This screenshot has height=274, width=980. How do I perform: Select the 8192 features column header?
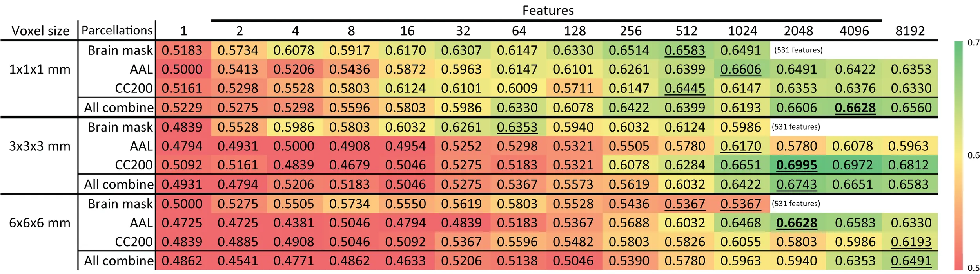click(910, 31)
